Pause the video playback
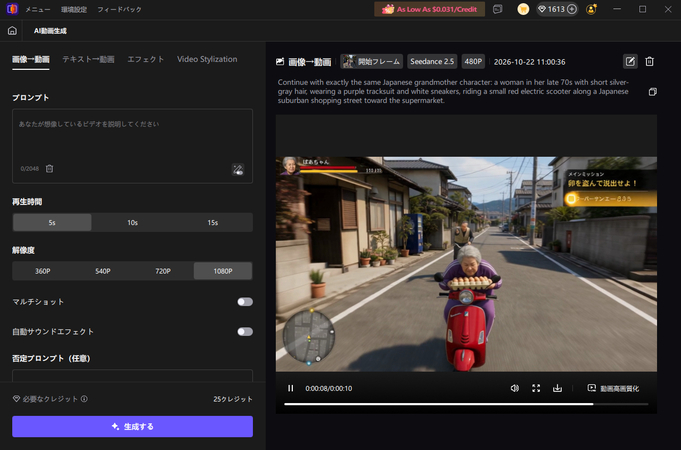The width and height of the screenshot is (681, 450). coord(291,388)
